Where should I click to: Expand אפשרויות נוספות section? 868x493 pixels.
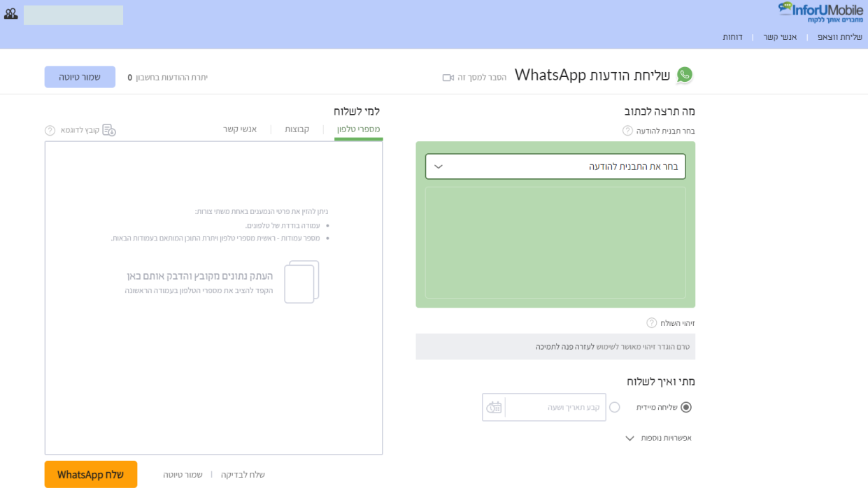point(658,438)
